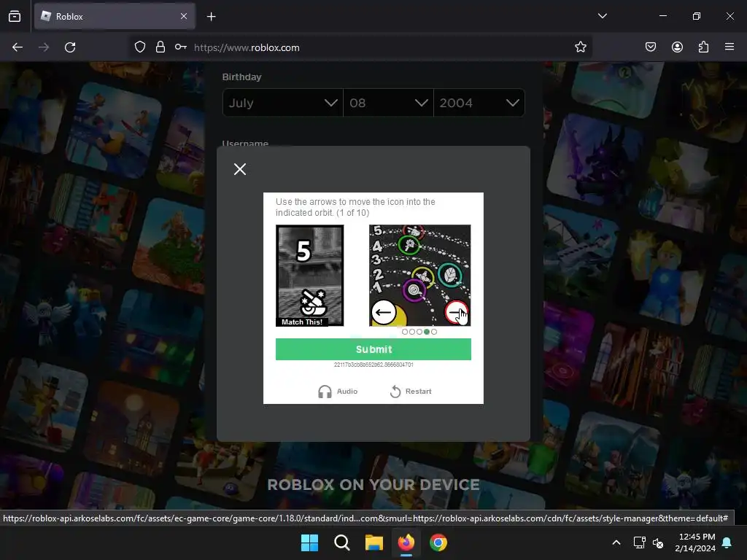Go back to the previous page
Screen dimensions: 747x560
(18, 47)
